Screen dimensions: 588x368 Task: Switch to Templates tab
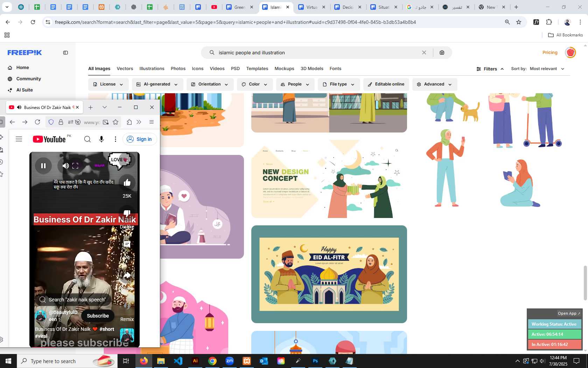tap(257, 69)
